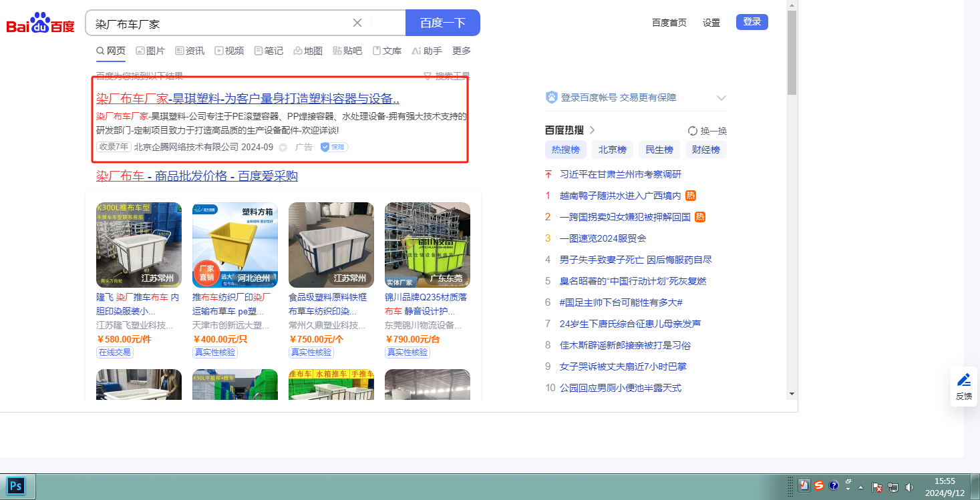This screenshot has width=980, height=500.
Task: Open 一图速览2024服贸会 hot topic
Action: click(x=603, y=238)
